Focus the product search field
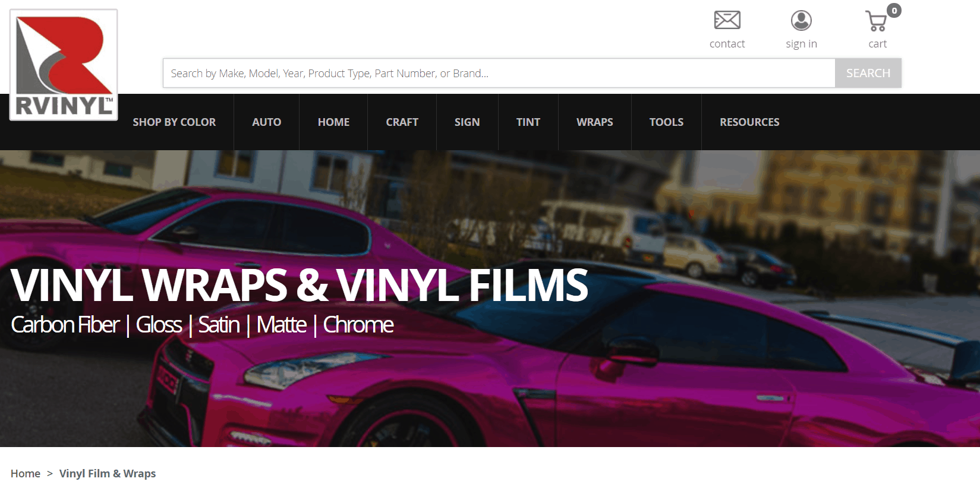Screen dimensions: 980x491 499,73
